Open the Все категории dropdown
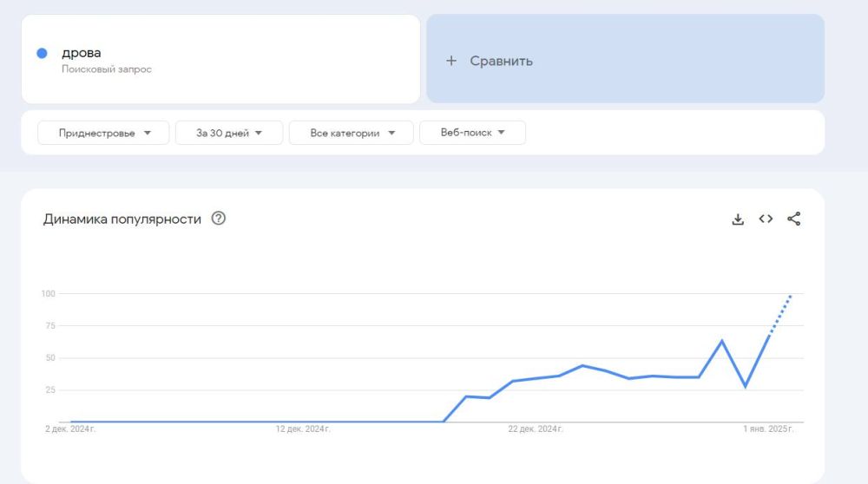This screenshot has height=484, width=868. [351, 133]
